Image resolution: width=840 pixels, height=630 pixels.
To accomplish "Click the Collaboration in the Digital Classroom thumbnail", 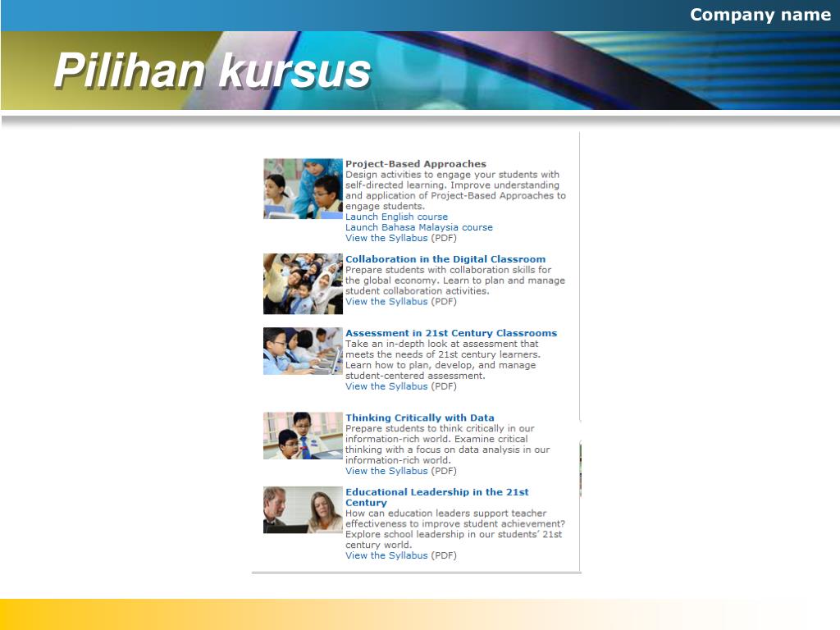I will coord(303,284).
